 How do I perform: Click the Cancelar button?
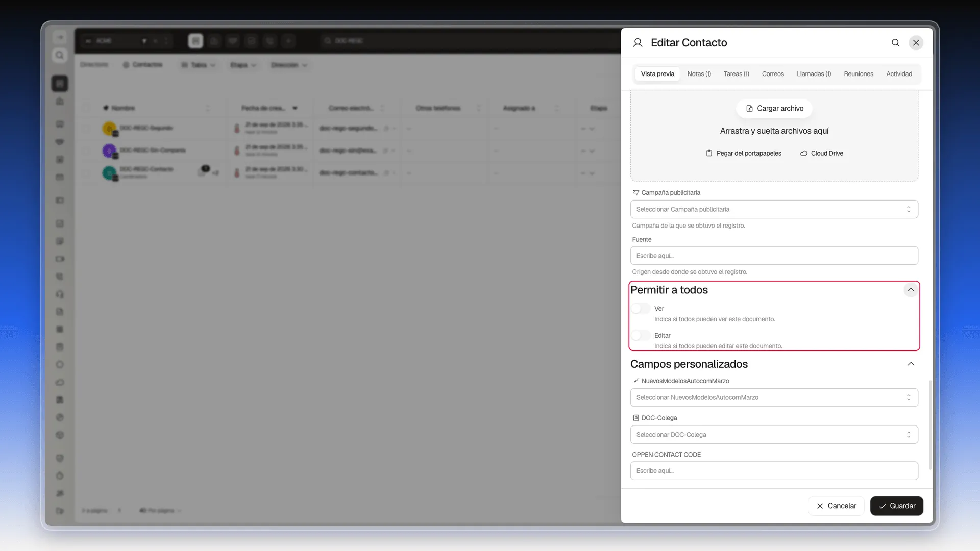pyautogui.click(x=836, y=506)
